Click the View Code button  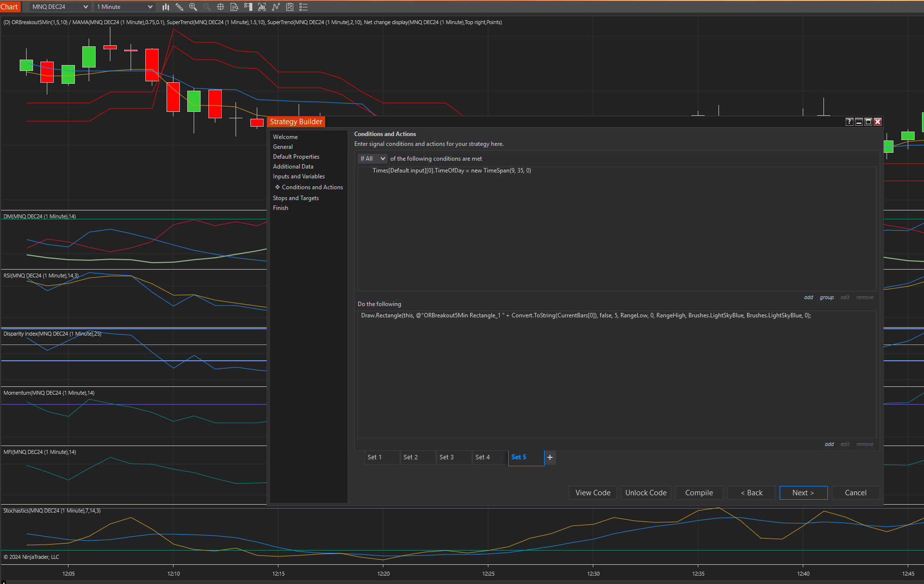pos(593,493)
